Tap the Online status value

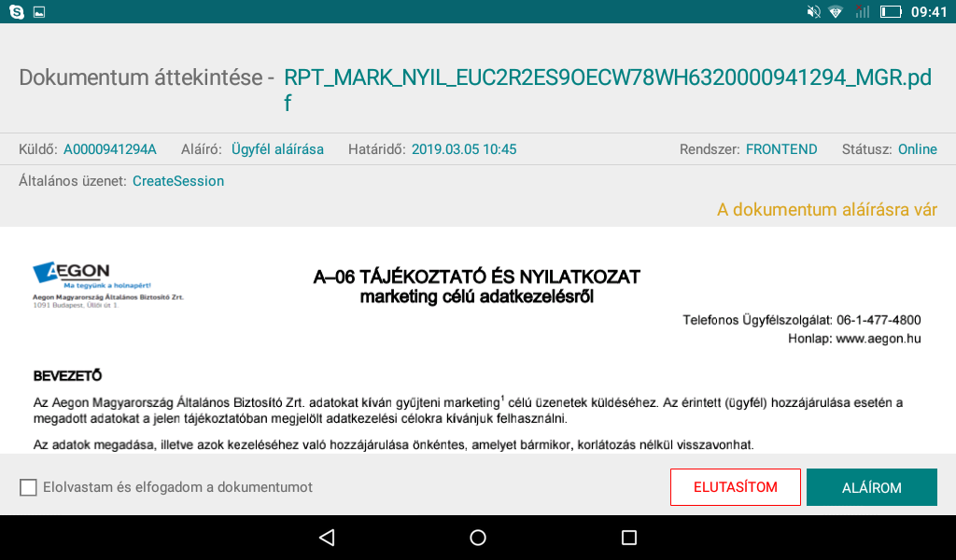click(917, 149)
